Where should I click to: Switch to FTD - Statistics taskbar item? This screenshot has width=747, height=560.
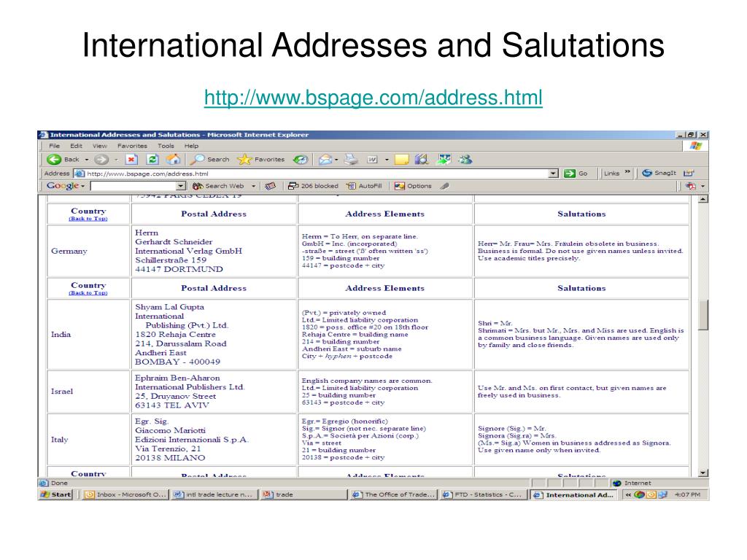point(483,494)
